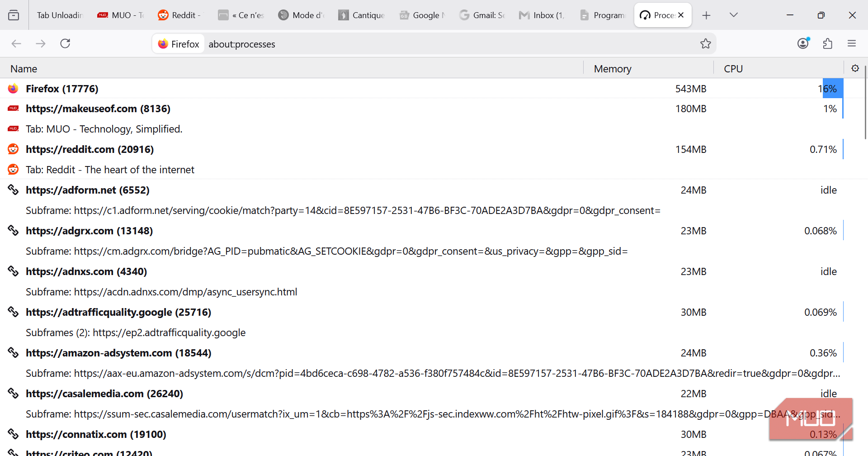Reload the current page
Image resolution: width=868 pixels, height=456 pixels.
(x=65, y=43)
